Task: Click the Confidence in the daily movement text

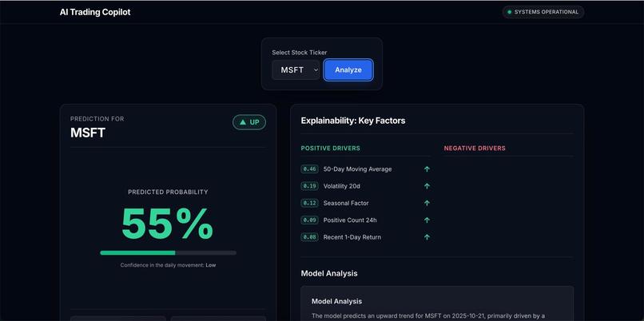Action: point(168,265)
